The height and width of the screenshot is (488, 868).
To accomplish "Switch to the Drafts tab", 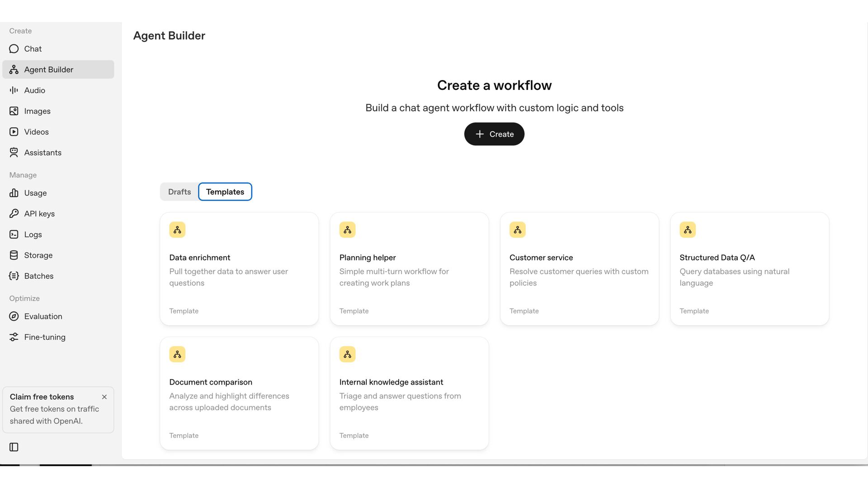I will tap(179, 192).
